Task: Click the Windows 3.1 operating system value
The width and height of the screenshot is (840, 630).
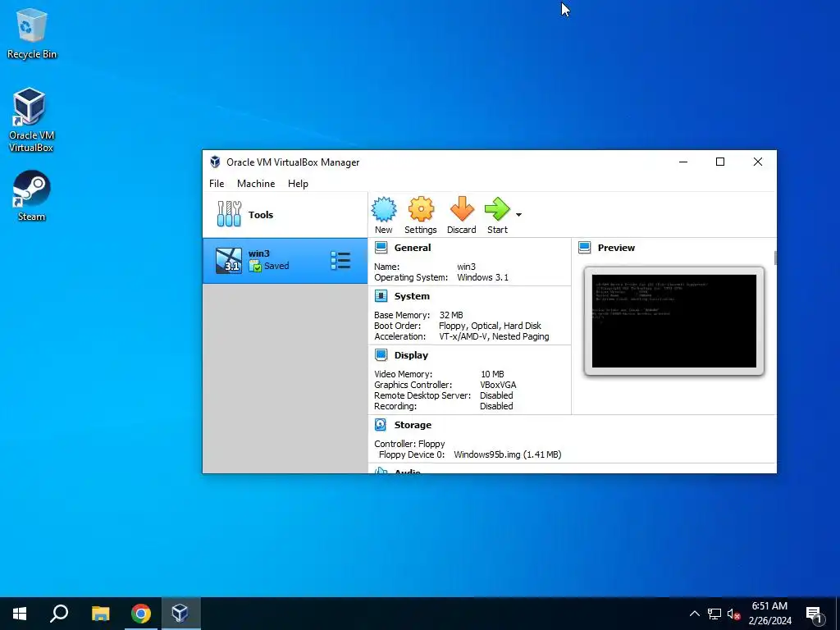Action: point(482,277)
